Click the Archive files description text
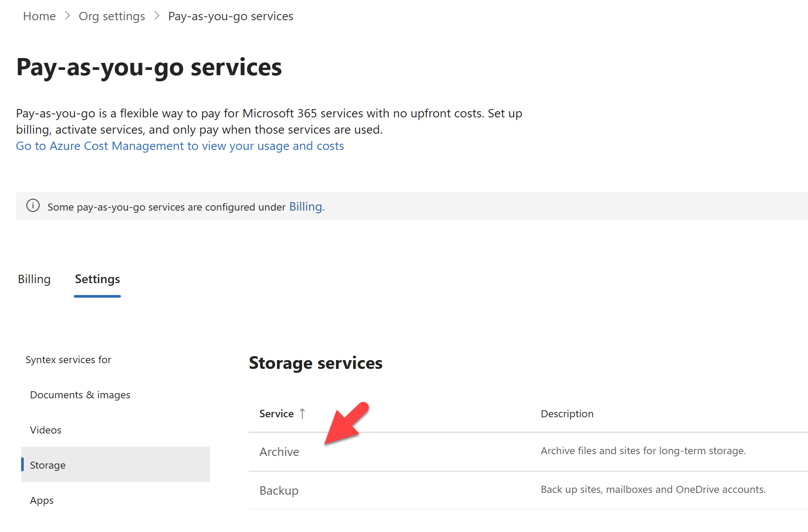The height and width of the screenshot is (532, 808). pyautogui.click(x=643, y=451)
